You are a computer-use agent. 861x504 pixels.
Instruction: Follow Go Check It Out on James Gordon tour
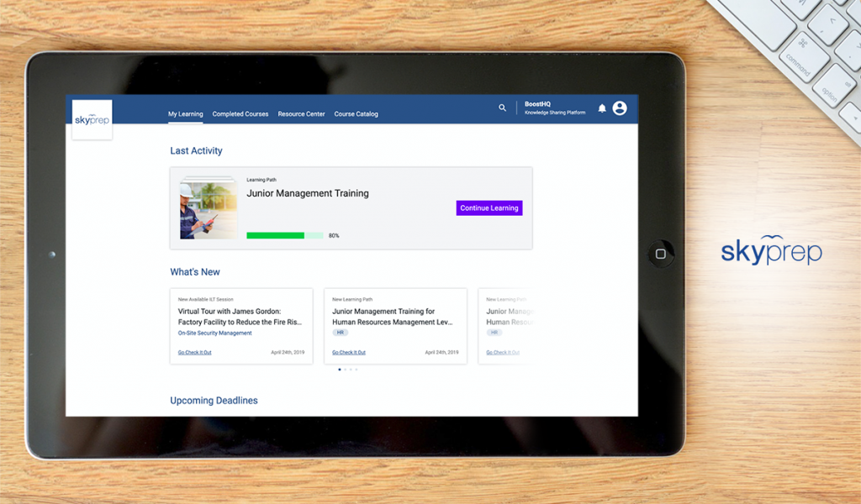point(196,352)
